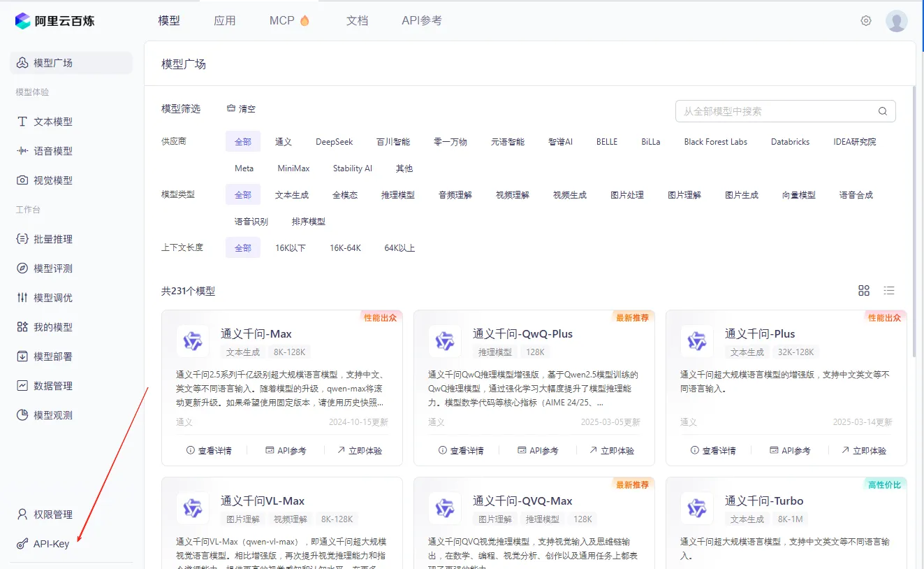Click the 文本模型 sidebar icon
This screenshot has width=924, height=569.
coord(22,122)
